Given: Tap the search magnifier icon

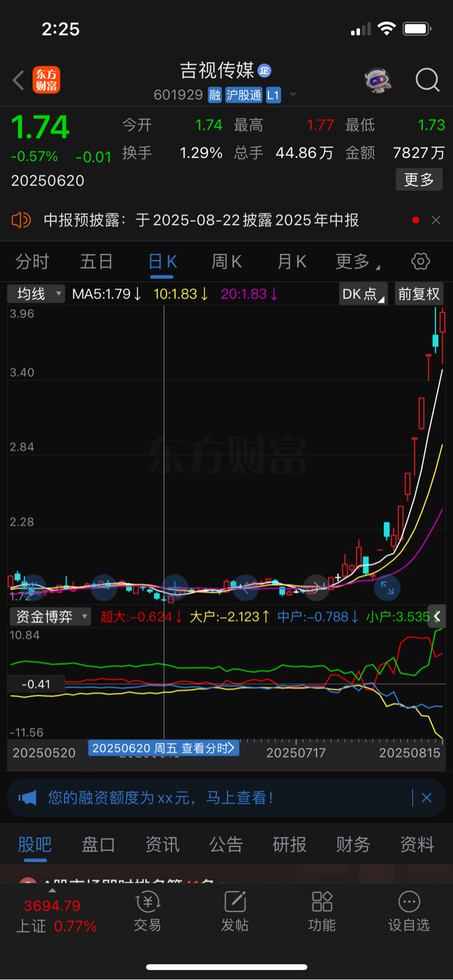Looking at the screenshot, I should click(x=428, y=80).
